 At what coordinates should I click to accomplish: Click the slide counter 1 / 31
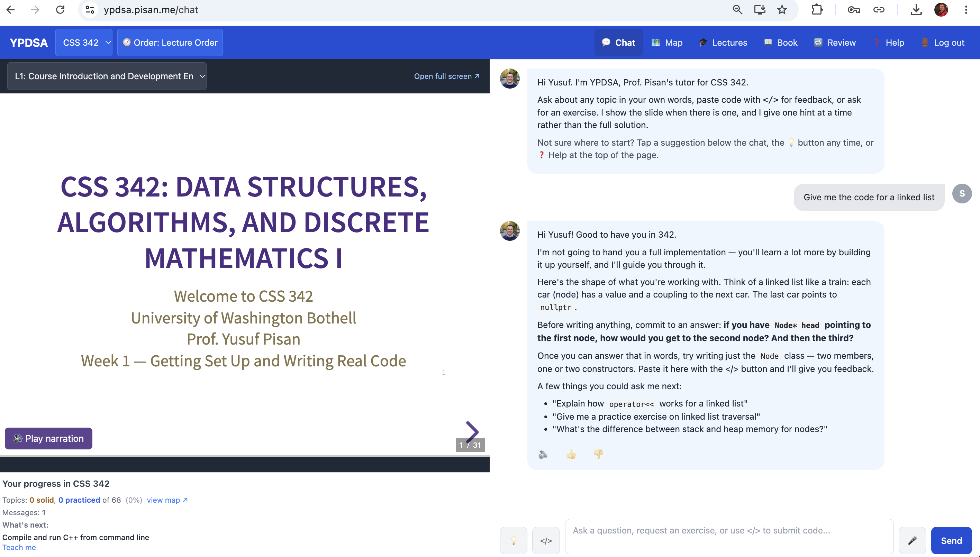tap(470, 445)
